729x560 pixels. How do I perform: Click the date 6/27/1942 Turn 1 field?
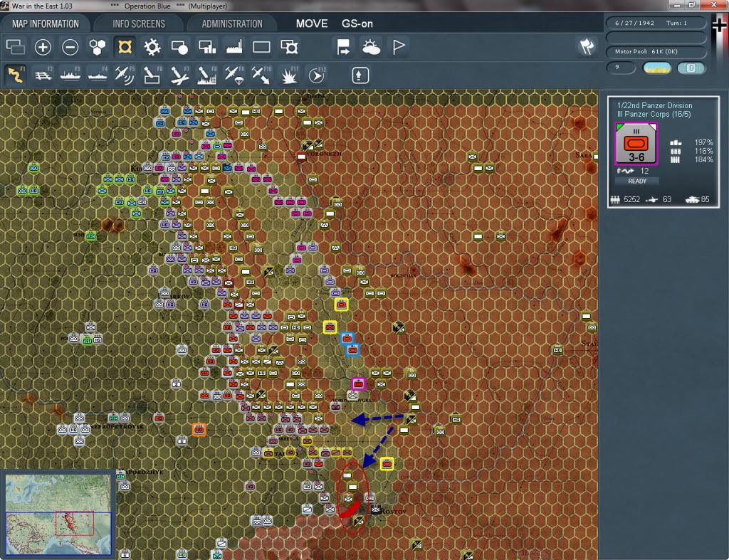[656, 23]
